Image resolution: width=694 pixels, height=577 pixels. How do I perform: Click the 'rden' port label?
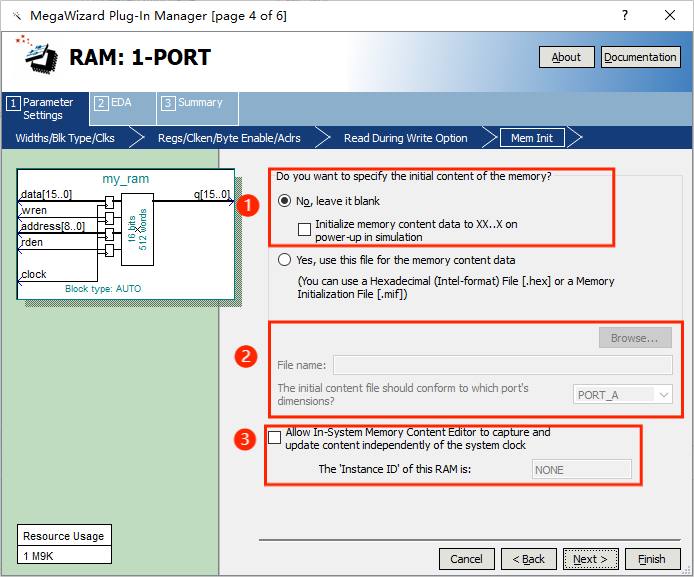tap(32, 242)
